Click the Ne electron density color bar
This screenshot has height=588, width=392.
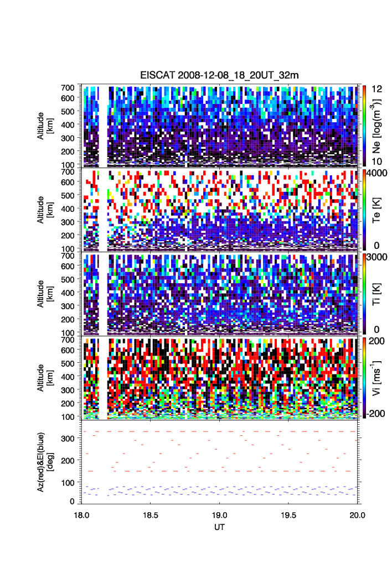[363, 126]
